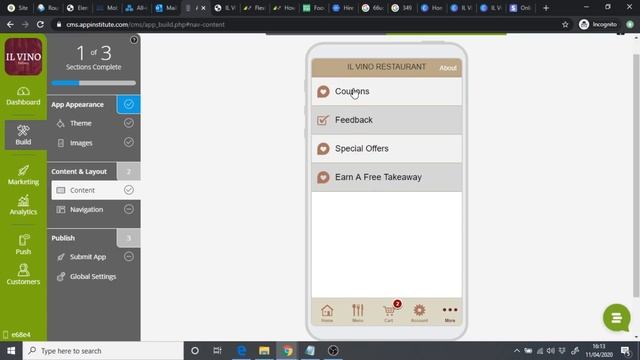Image resolution: width=640 pixels, height=360 pixels.
Task: Tap the More dots tab
Action: click(450, 313)
